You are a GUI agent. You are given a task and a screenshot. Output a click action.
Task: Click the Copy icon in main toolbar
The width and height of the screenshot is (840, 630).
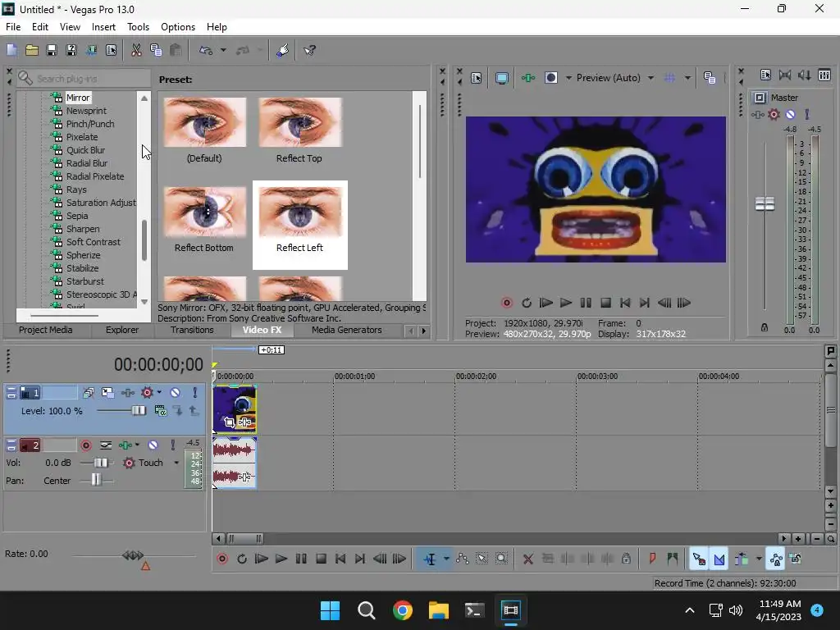(x=156, y=50)
